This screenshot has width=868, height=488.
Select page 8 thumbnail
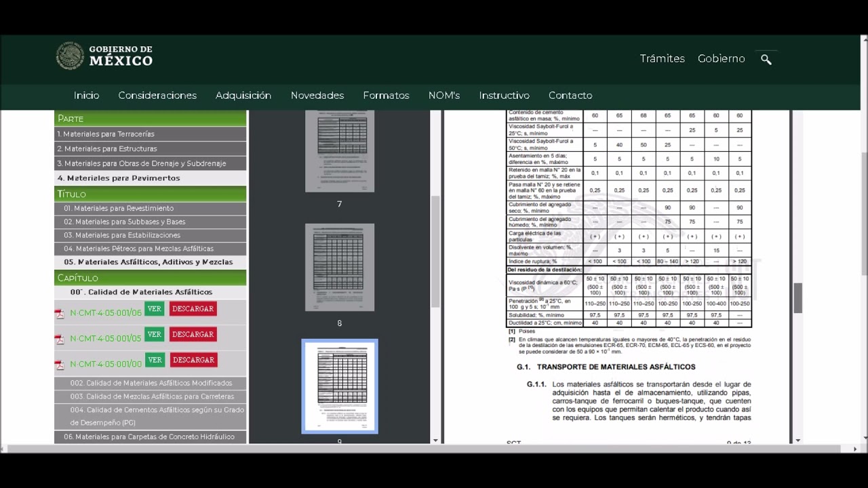[x=339, y=267]
